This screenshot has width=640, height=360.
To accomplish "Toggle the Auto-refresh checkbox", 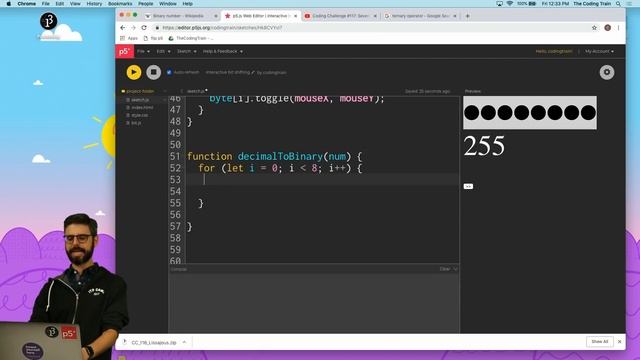I will coord(169,72).
